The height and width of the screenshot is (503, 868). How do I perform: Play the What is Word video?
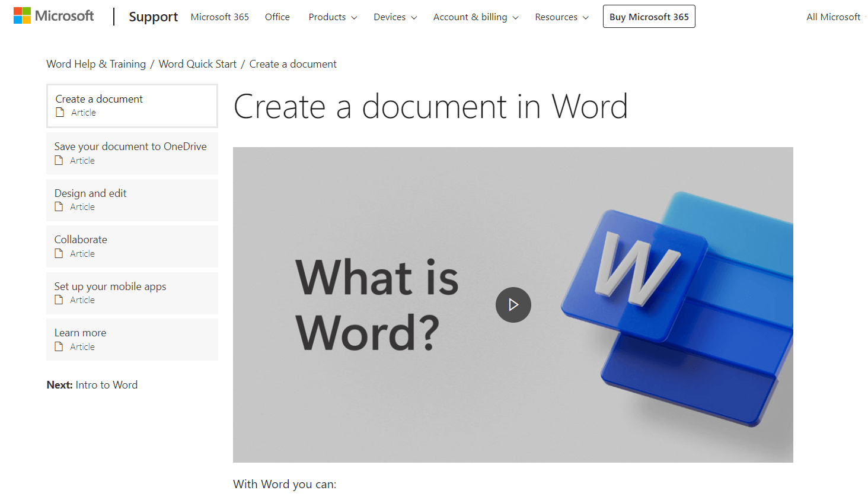click(513, 305)
